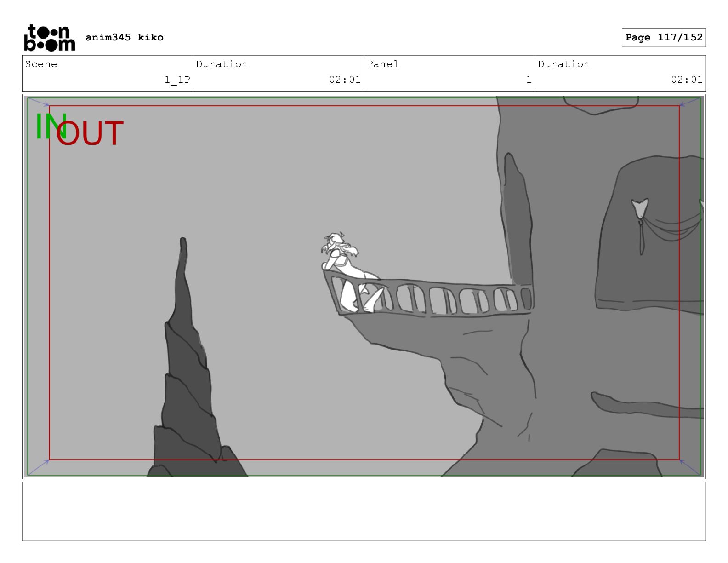Select scene value '1_1P'
The image size is (728, 563).
(177, 80)
